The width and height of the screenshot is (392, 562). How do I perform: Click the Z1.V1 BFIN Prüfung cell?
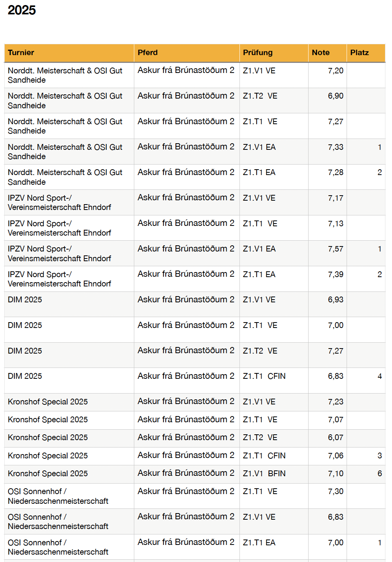(264, 474)
